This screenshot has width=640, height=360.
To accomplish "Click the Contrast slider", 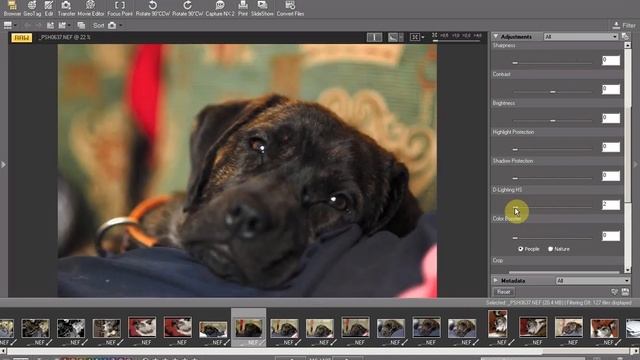I will pos(553,92).
